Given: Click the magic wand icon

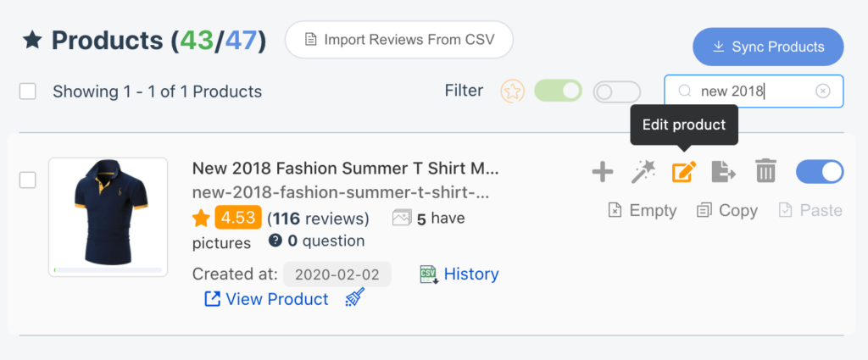Looking at the screenshot, I should pos(643,173).
